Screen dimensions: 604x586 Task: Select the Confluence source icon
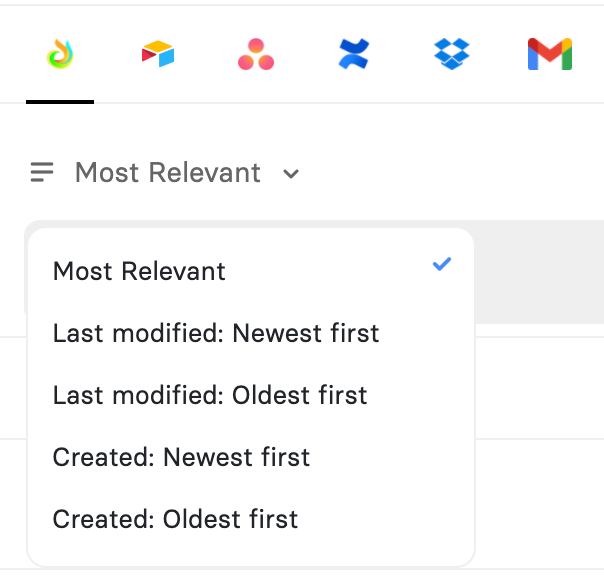coord(353,54)
